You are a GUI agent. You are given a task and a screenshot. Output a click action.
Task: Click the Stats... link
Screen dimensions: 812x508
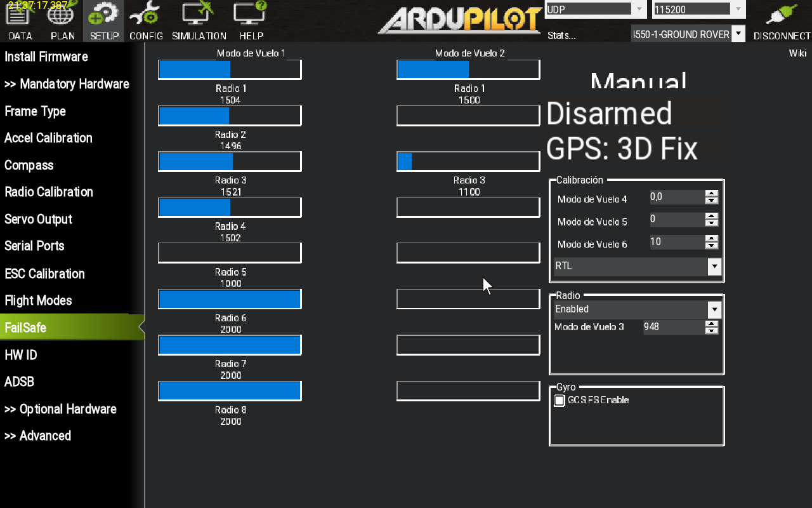tap(561, 36)
